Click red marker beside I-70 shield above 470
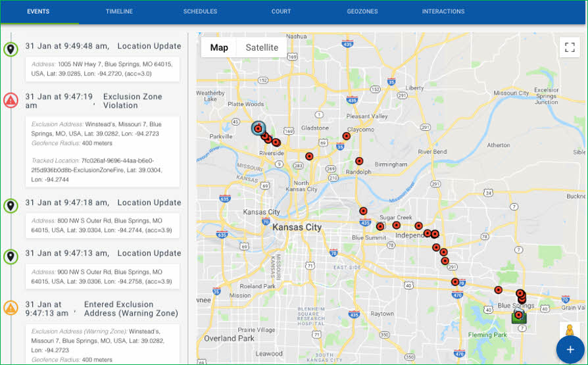Screen dimensions: 588x365 [455, 281]
